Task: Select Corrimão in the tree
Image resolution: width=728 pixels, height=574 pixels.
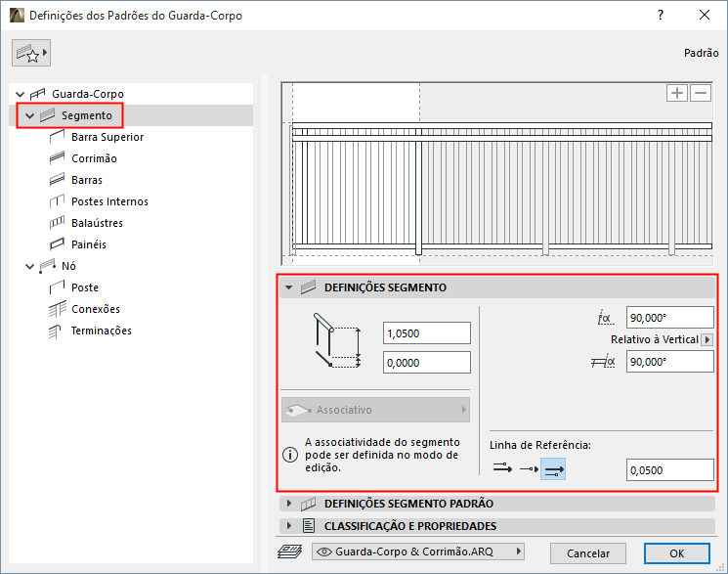Action: click(94, 158)
